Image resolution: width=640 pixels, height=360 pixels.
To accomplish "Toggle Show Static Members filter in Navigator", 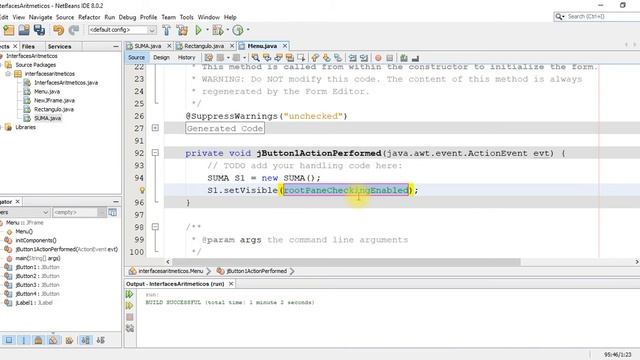I will [x=24, y=340].
